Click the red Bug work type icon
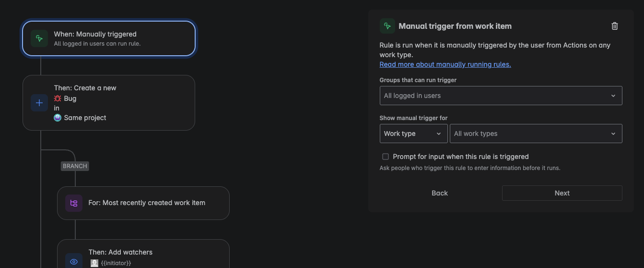 point(58,98)
